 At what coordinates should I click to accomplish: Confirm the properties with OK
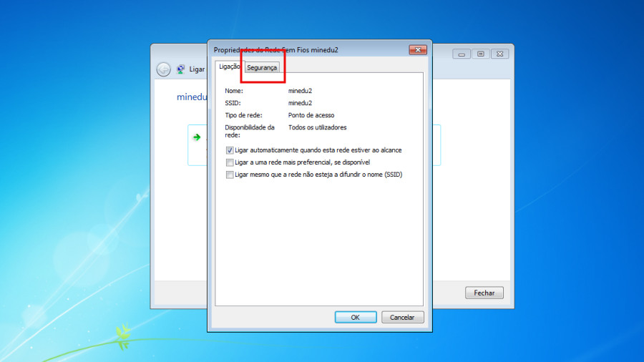356,317
